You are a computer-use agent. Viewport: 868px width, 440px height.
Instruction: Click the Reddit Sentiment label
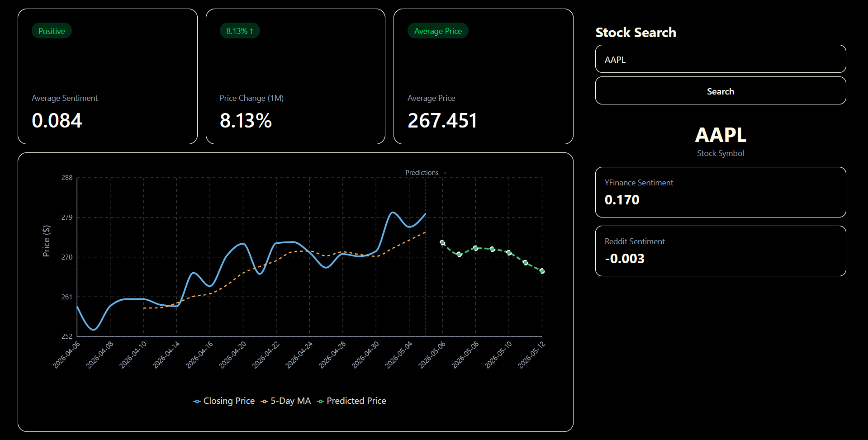(635, 241)
